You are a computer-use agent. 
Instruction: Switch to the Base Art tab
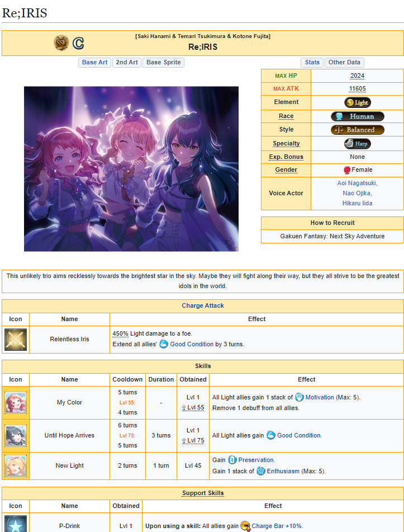pyautogui.click(x=94, y=63)
